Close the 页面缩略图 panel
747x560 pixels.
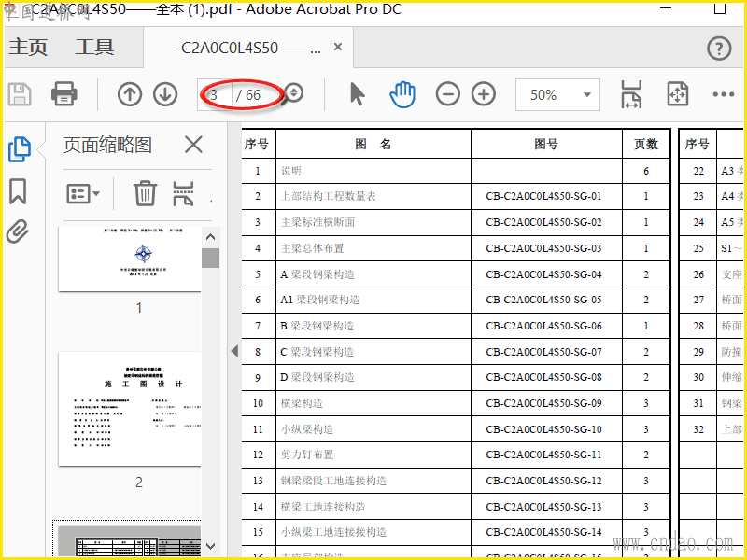coord(193,145)
